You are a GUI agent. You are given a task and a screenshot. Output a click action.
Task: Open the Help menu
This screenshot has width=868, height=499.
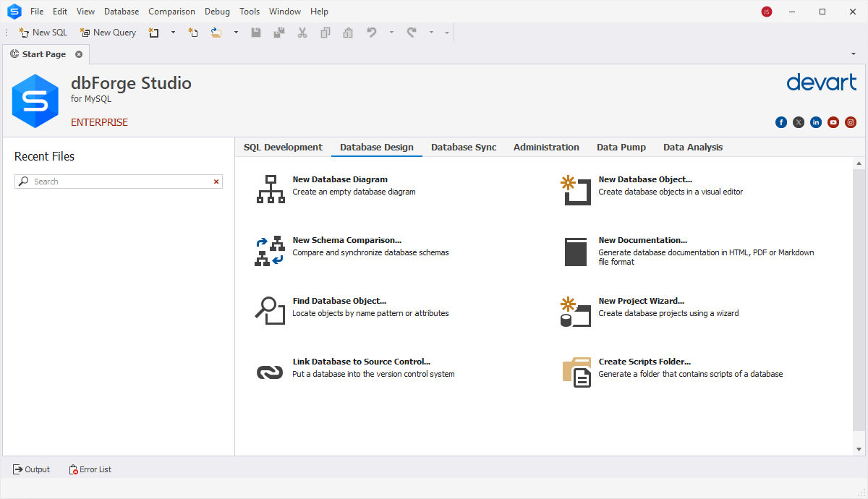click(x=319, y=12)
